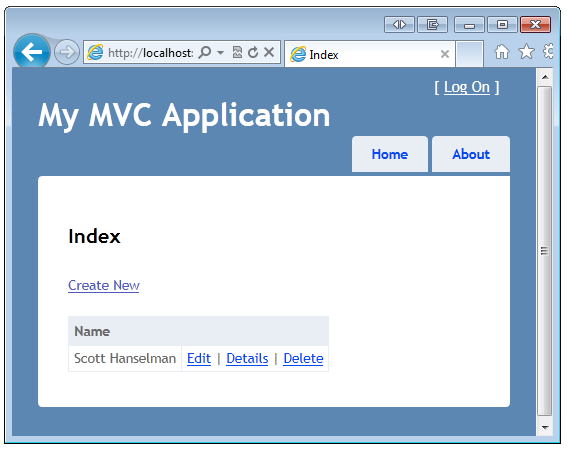Click the compatibility view icon in address bar
This screenshot has width=578, height=458.
point(237,52)
